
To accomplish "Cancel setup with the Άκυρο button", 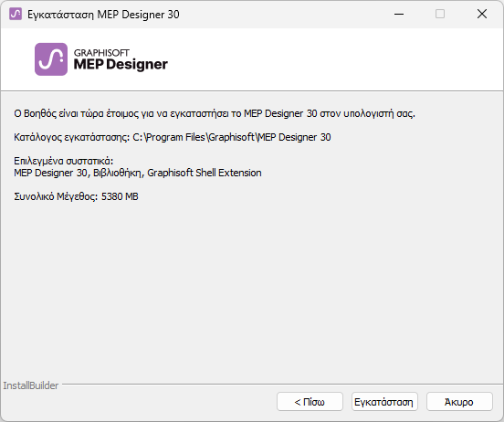I will point(459,401).
